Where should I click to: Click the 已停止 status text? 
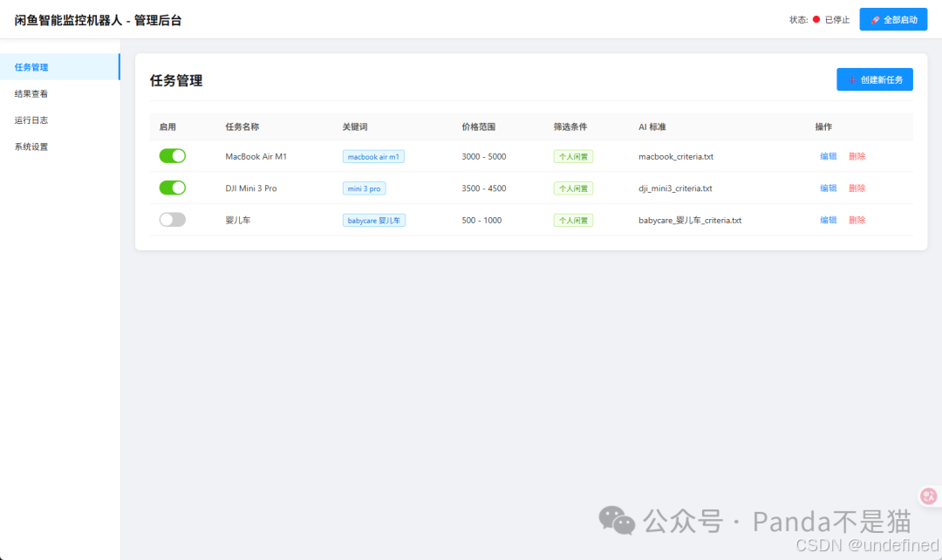pos(836,20)
